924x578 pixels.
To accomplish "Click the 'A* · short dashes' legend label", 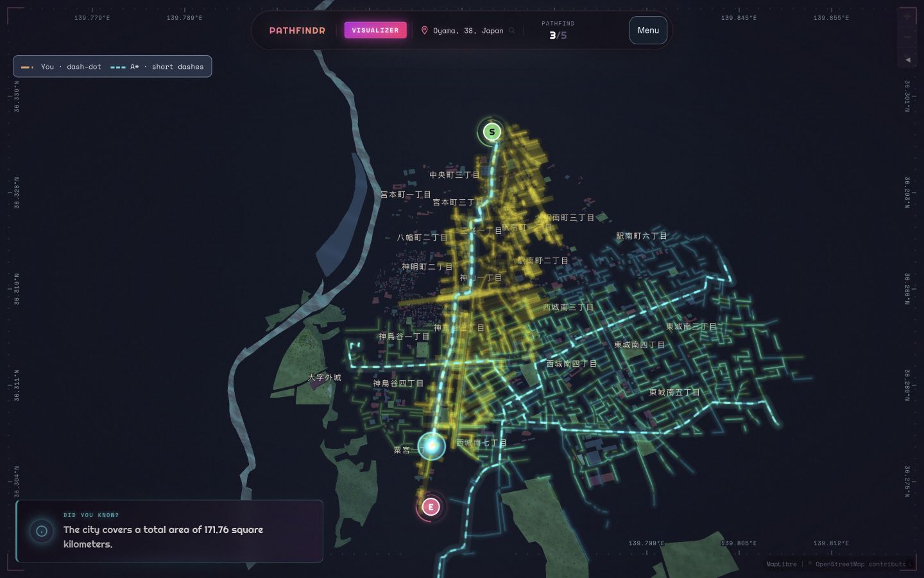I will (167, 67).
